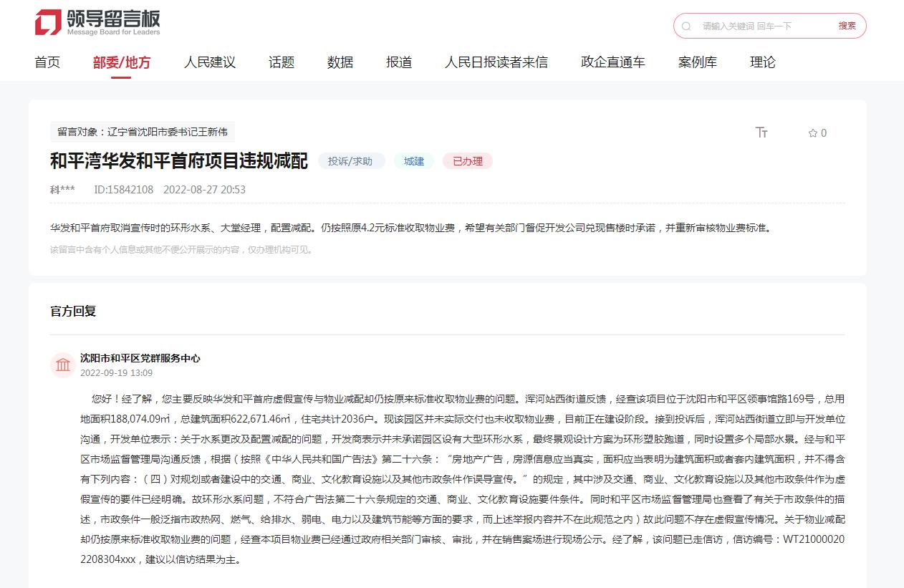Toggle the star to favorite this message

tap(812, 132)
